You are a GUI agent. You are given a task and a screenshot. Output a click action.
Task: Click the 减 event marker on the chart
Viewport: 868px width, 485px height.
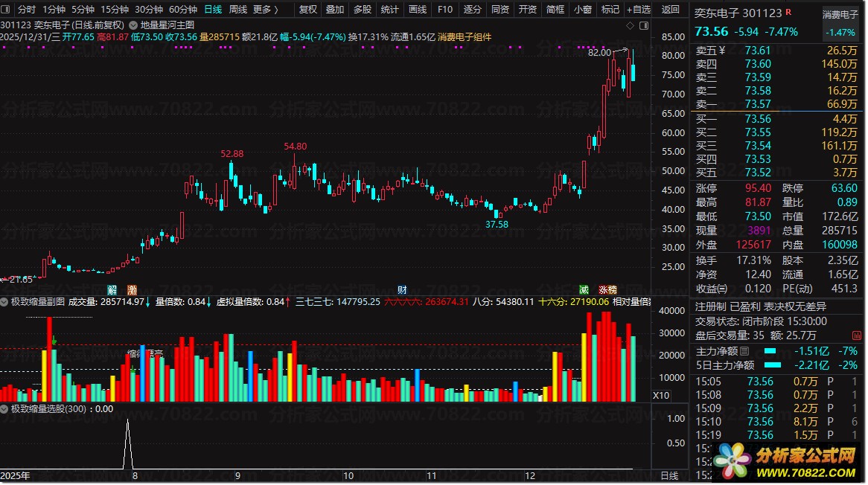(584, 290)
